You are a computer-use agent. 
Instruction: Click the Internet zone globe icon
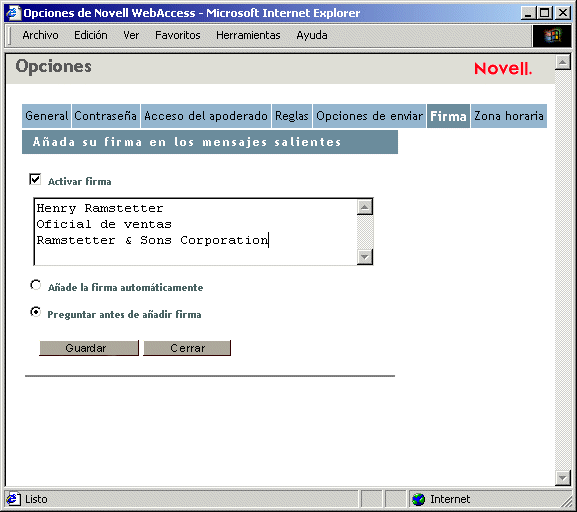(418, 499)
